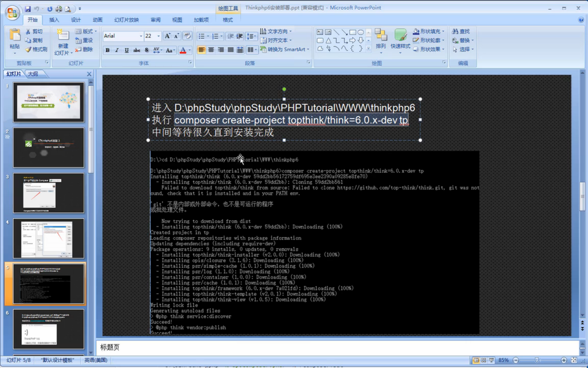588x368 pixels.
Task: Toggle text Shadow formatting
Action: (146, 50)
